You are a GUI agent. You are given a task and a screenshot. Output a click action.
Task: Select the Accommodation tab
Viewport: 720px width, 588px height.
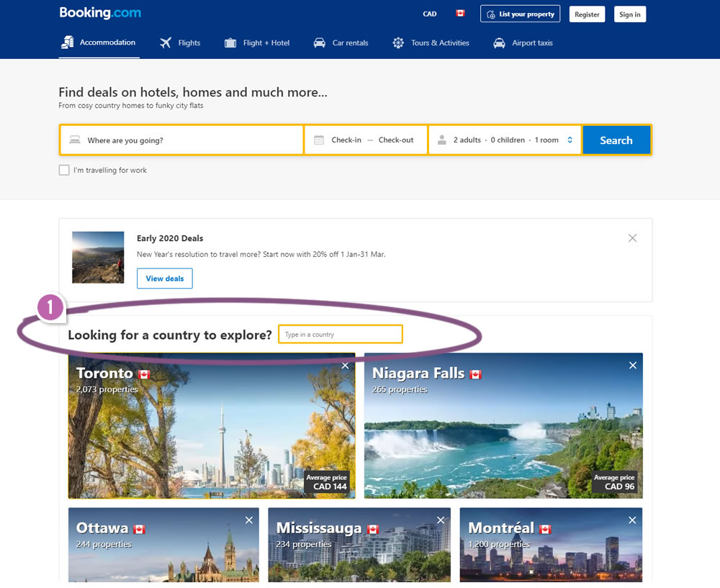click(98, 42)
